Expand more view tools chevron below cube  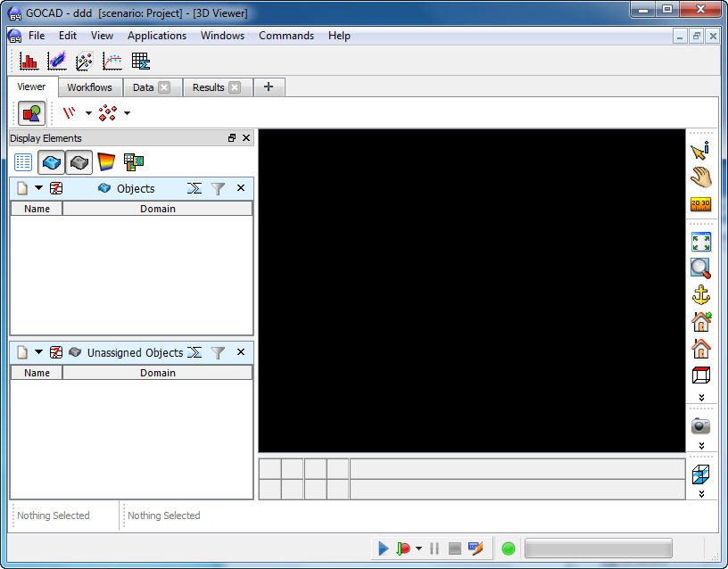(701, 397)
